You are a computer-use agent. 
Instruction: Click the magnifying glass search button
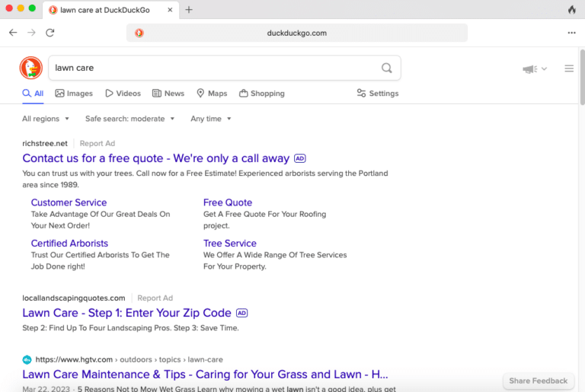coord(386,68)
